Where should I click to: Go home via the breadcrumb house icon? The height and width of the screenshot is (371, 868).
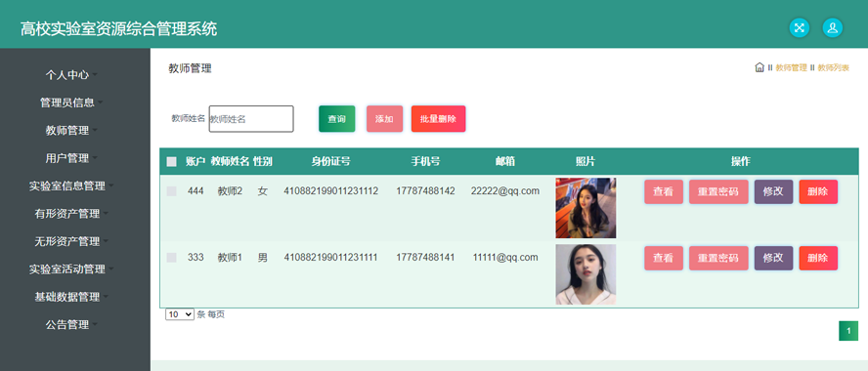point(759,67)
